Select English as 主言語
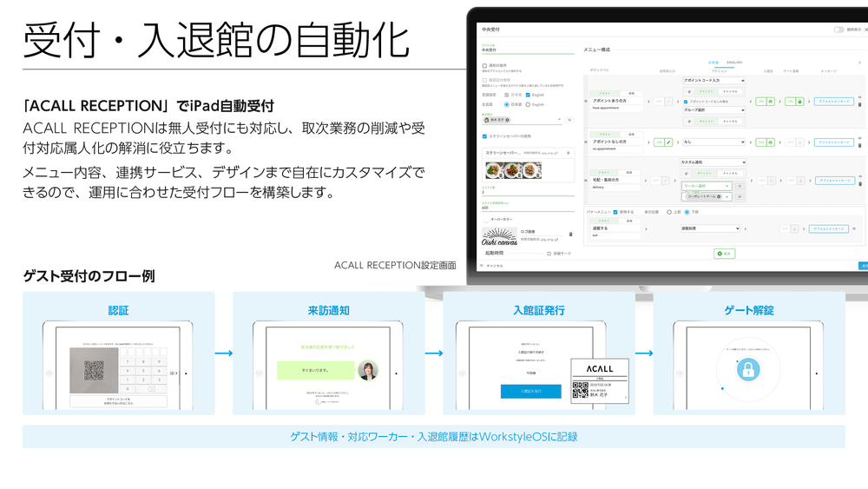The width and height of the screenshot is (868, 489). pos(528,105)
